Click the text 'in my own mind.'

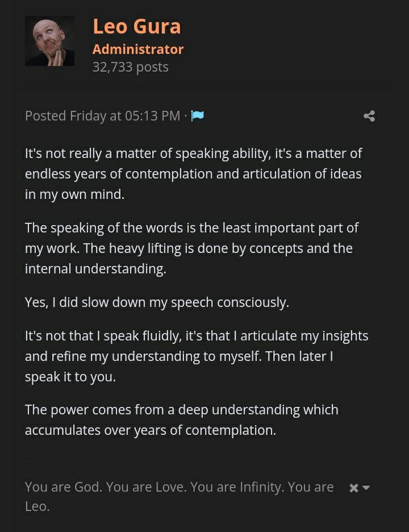pos(74,194)
